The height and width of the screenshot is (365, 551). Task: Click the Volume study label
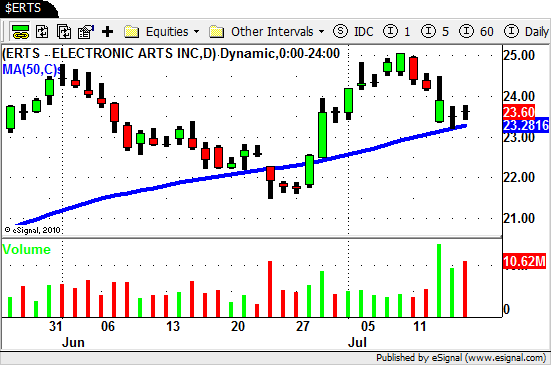(x=27, y=249)
